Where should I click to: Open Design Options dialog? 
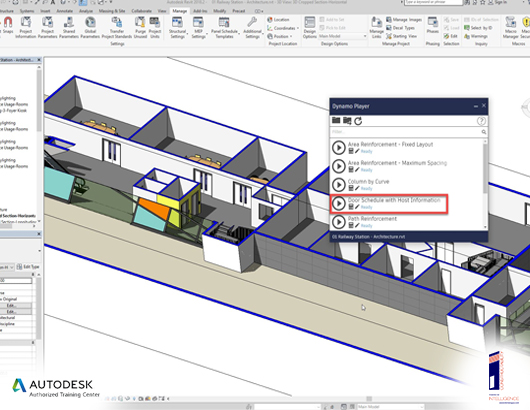310,27
